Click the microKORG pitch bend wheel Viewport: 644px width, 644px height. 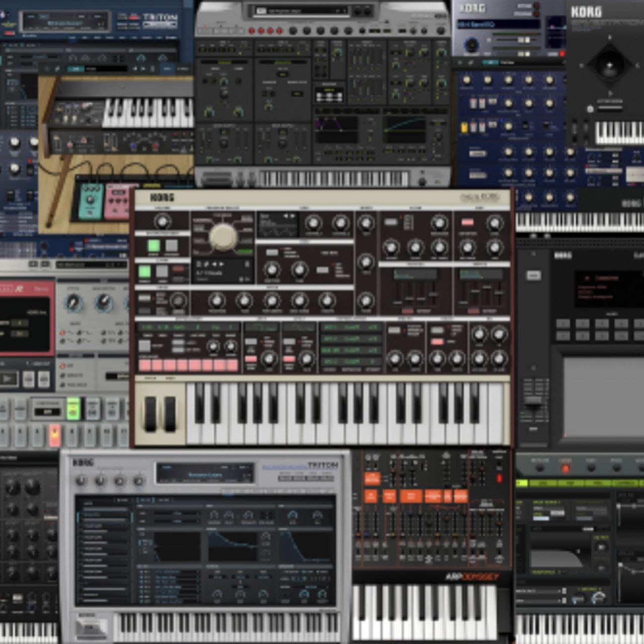[150, 414]
